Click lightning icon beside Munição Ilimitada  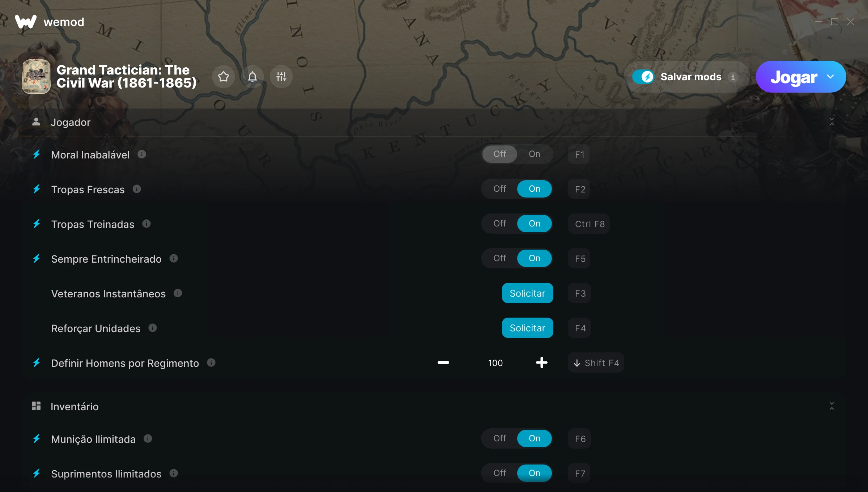[37, 439]
